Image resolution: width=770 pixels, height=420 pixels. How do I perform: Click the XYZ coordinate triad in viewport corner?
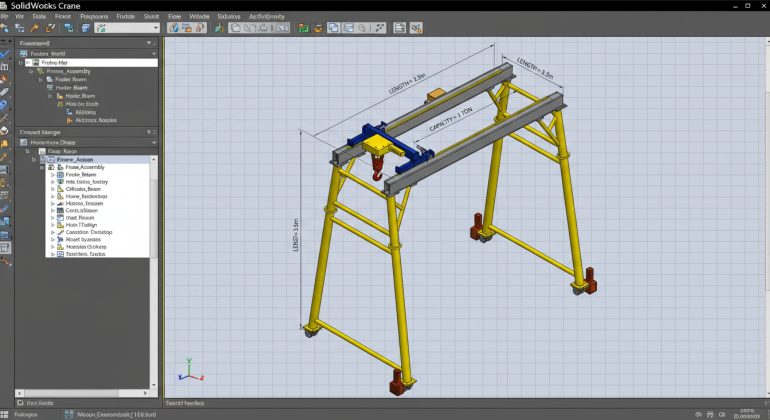click(185, 371)
